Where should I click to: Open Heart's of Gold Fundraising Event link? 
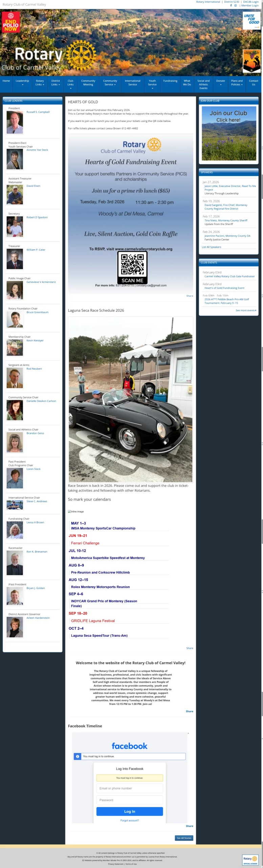coord(224,288)
